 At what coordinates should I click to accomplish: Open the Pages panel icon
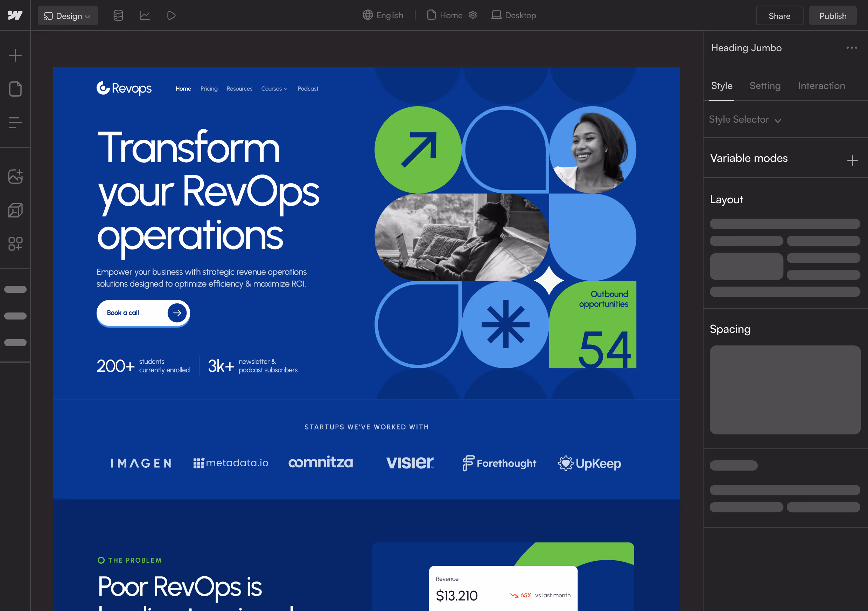click(x=15, y=89)
